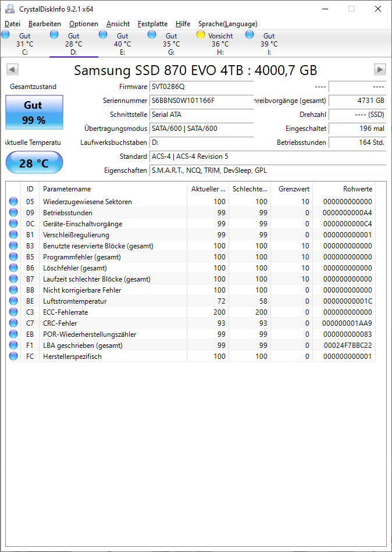Click the CrystalDiskInfo title bar app icon
This screenshot has width=392, height=552.
(x=10, y=9)
